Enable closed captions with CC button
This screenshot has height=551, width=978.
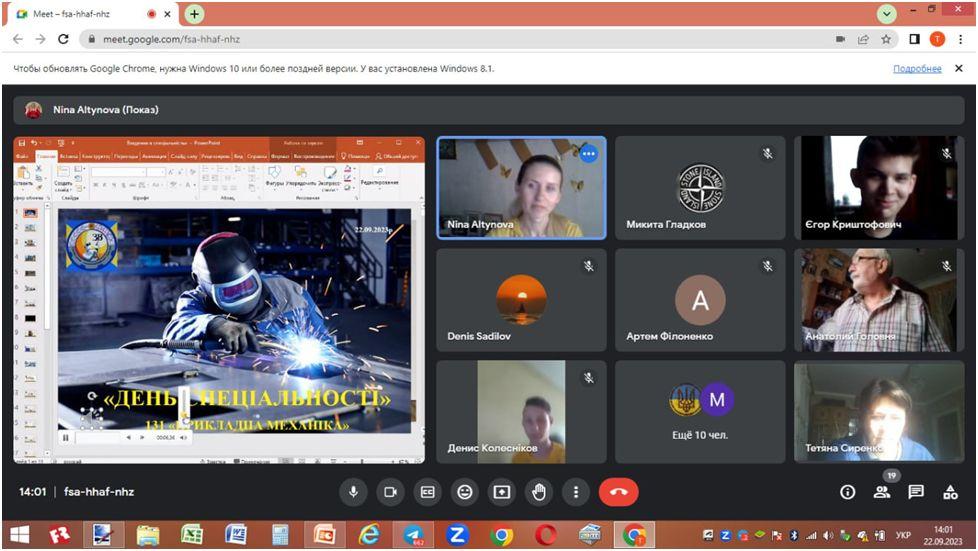(427, 492)
